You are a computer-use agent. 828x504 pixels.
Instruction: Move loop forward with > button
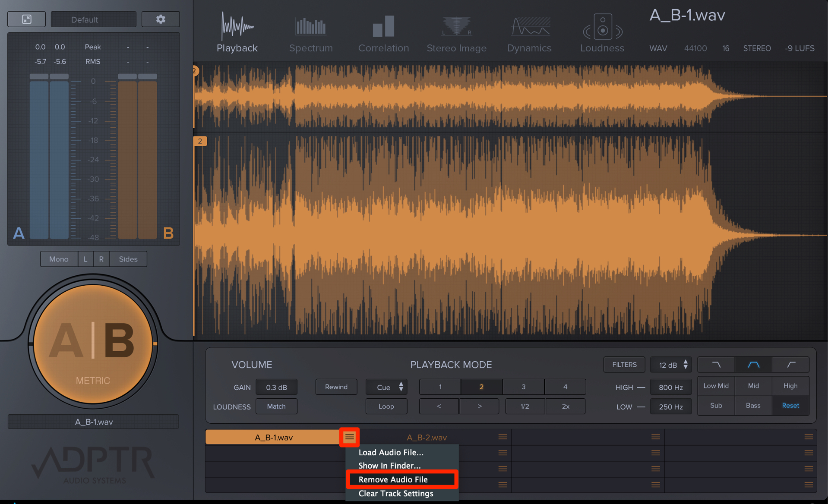point(479,406)
